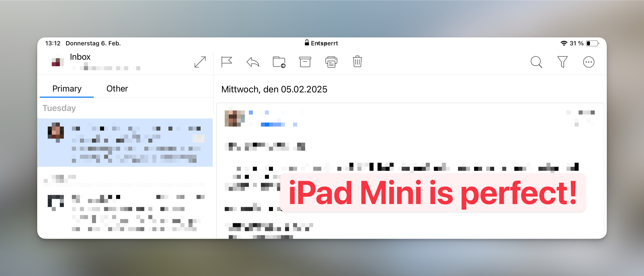The image size is (644, 276).
Task: Click the battery indicator icon
Action: pos(592,43)
